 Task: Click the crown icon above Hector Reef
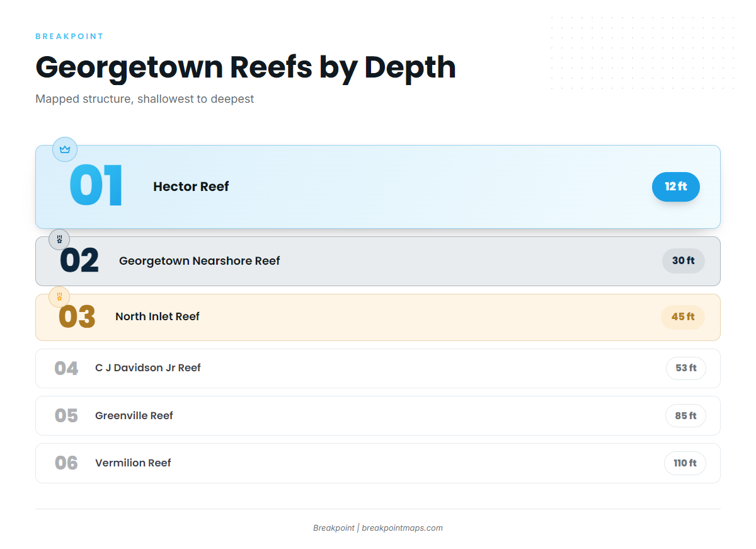pos(65,149)
